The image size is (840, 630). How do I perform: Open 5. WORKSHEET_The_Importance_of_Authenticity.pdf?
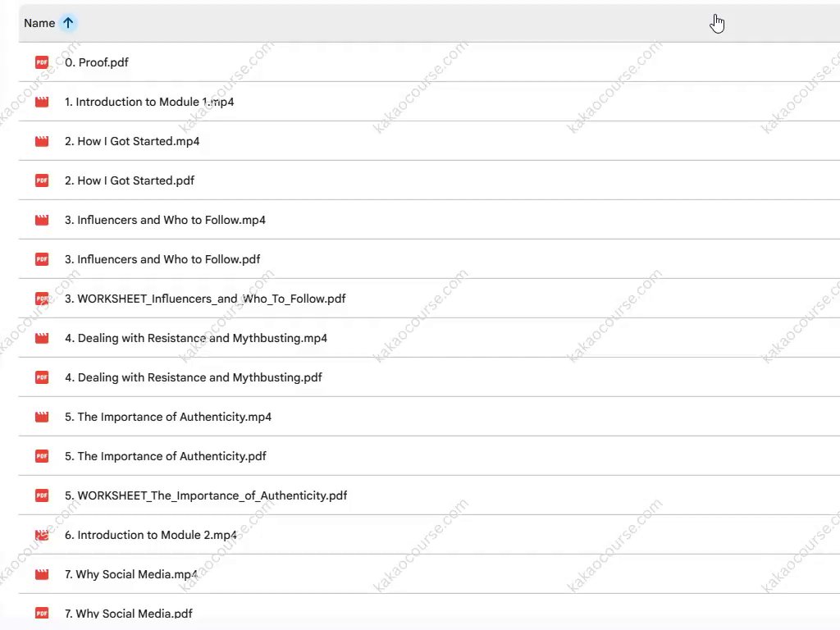[206, 495]
